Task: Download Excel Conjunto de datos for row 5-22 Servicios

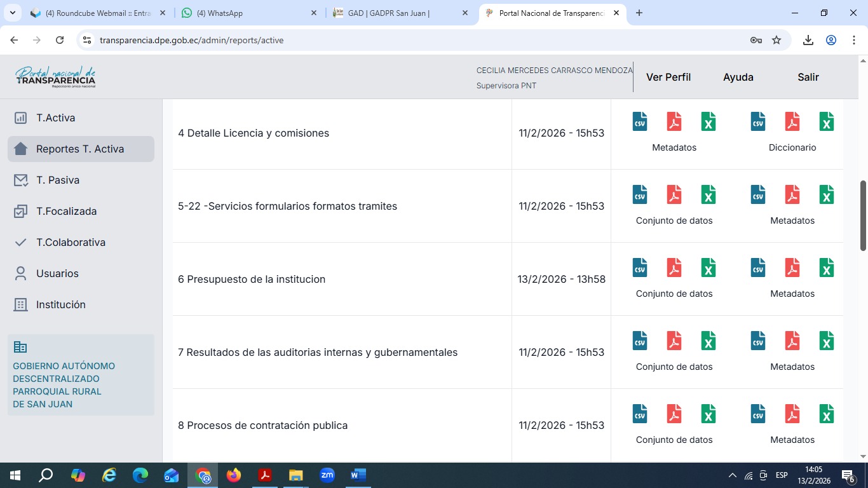Action: (709, 194)
